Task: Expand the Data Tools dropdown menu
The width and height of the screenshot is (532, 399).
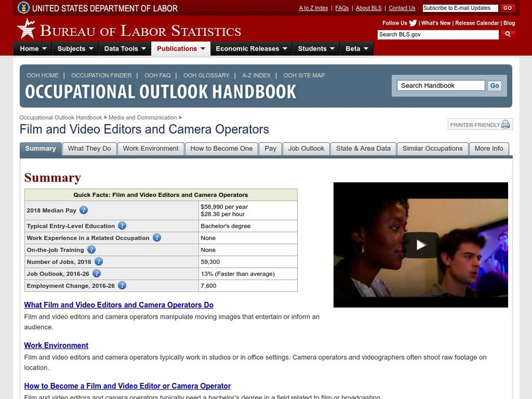Action: [125, 49]
